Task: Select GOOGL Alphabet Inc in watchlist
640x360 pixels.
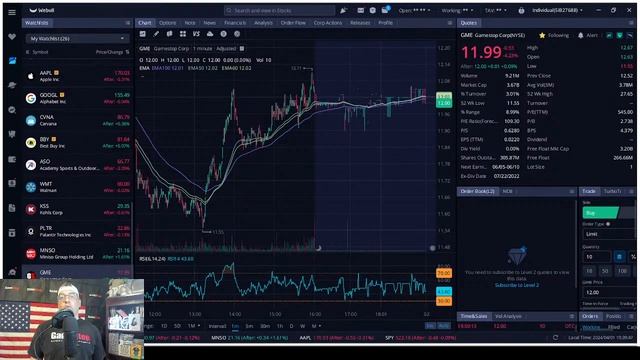Action: click(77, 98)
